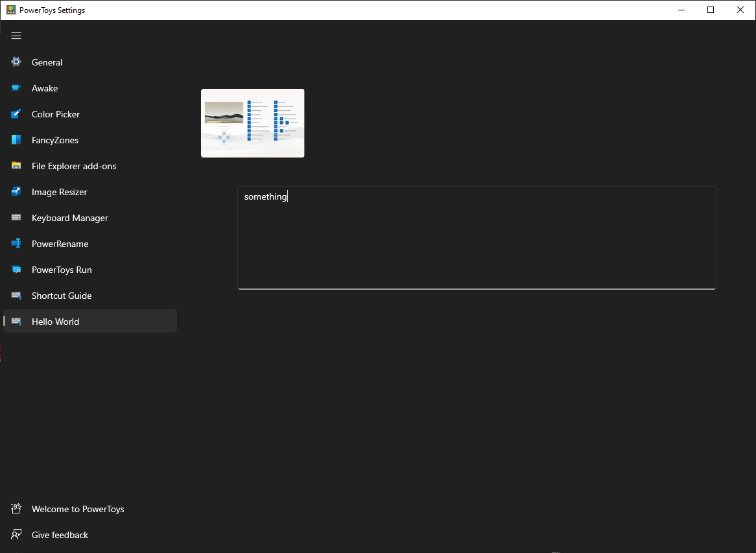Click the FancyZones layout icon
Image resolution: width=756 pixels, height=553 pixels.
tap(16, 140)
